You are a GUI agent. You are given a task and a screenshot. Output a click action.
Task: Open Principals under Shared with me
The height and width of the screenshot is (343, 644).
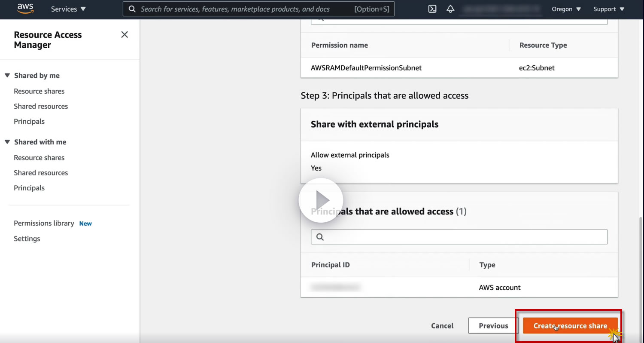tap(29, 188)
